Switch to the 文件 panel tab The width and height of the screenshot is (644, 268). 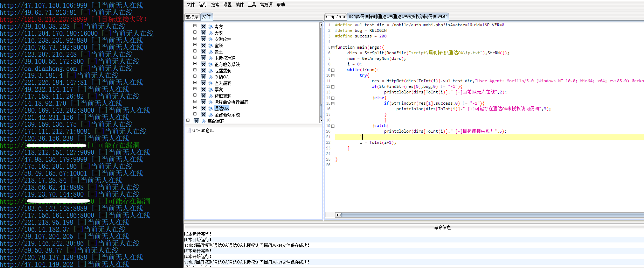tap(207, 16)
